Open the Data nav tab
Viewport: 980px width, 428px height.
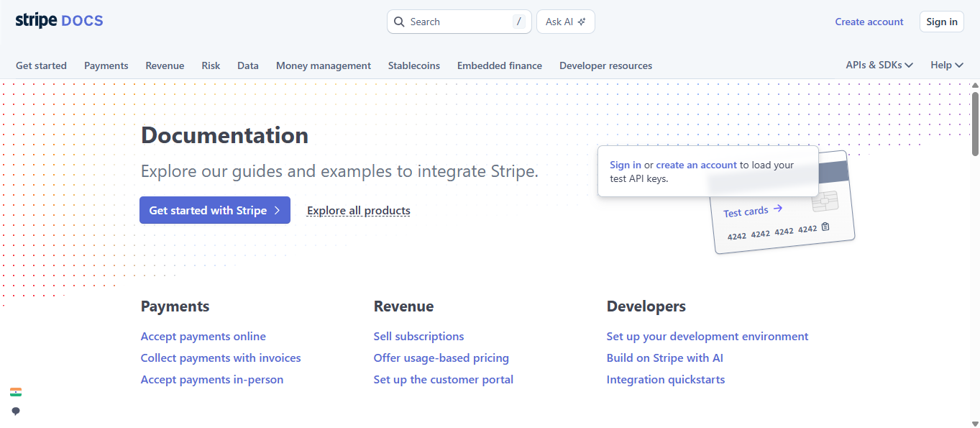tap(248, 65)
